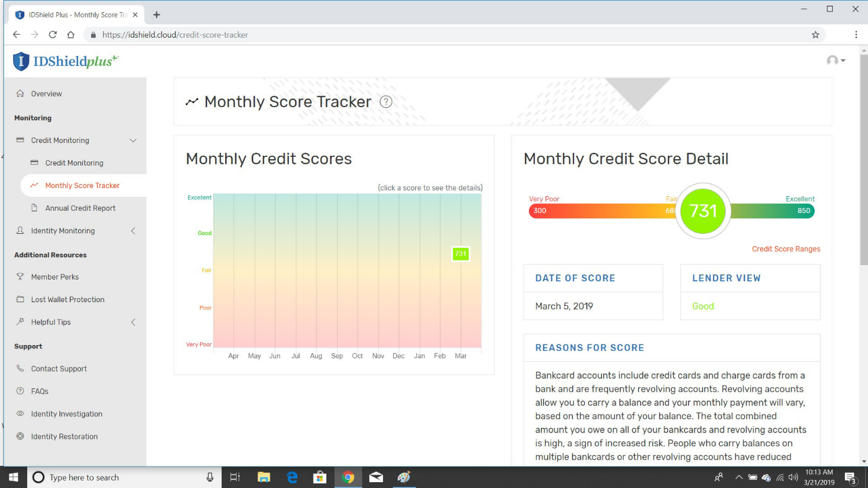The width and height of the screenshot is (868, 488).
Task: Expand the Identity Monitoring chevron
Action: click(133, 231)
